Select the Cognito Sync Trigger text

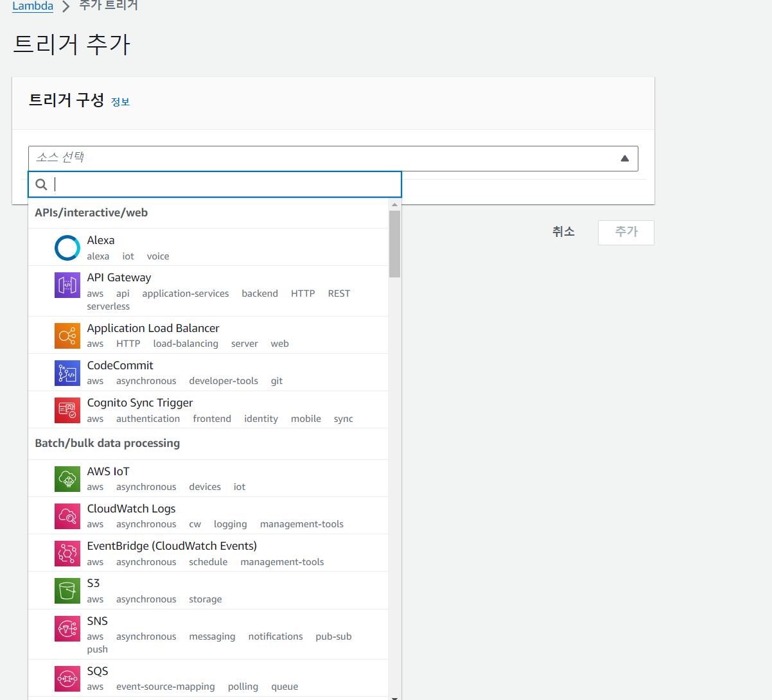[140, 403]
